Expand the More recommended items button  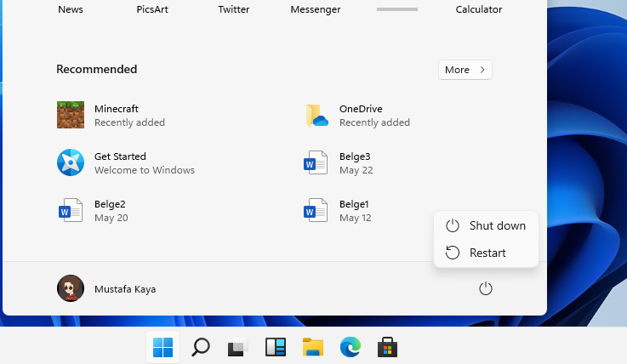click(x=465, y=70)
